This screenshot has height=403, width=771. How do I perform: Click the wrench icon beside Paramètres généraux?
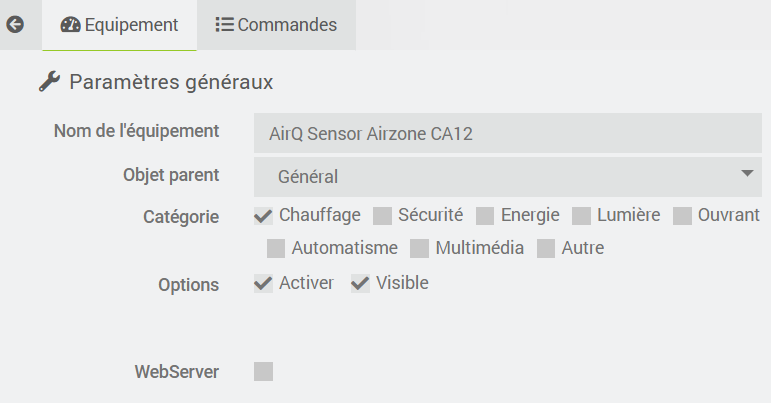pos(49,82)
